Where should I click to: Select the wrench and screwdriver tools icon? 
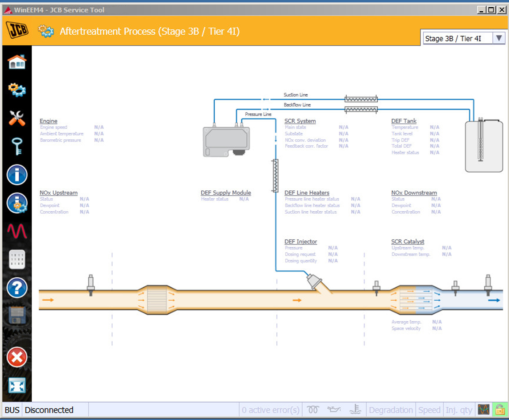(x=17, y=118)
